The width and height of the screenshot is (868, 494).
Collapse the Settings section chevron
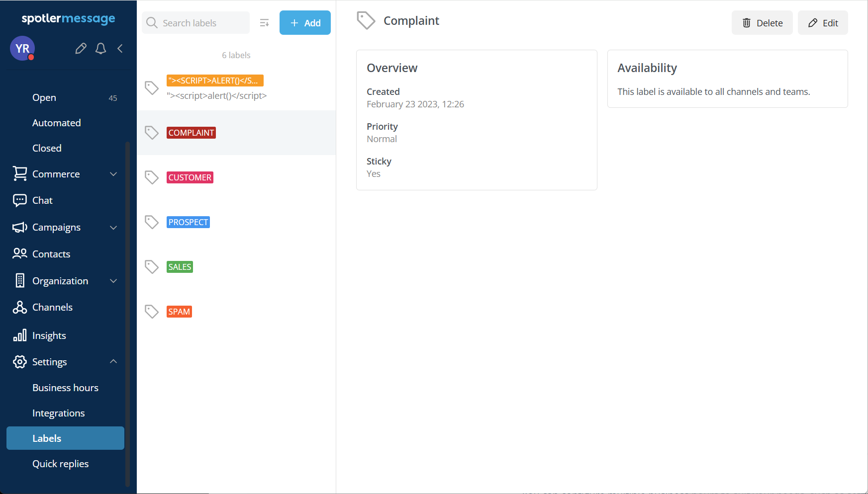pyautogui.click(x=113, y=361)
